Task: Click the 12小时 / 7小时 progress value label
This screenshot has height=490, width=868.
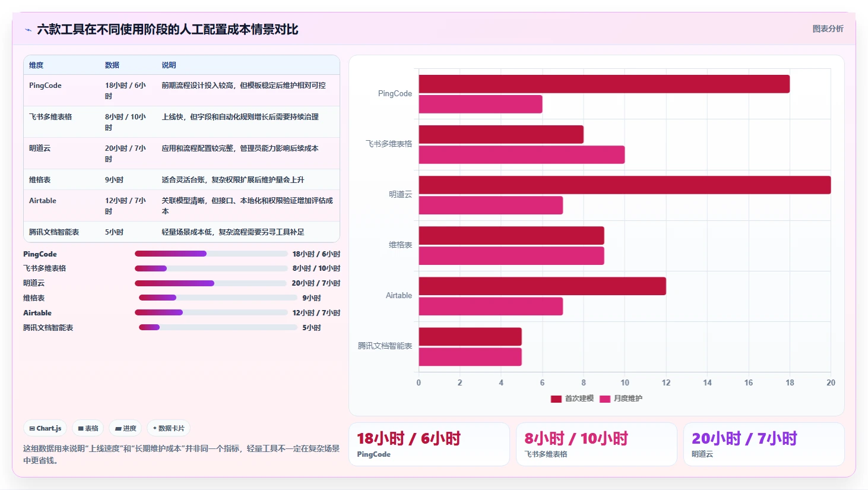Action: pyautogui.click(x=316, y=313)
